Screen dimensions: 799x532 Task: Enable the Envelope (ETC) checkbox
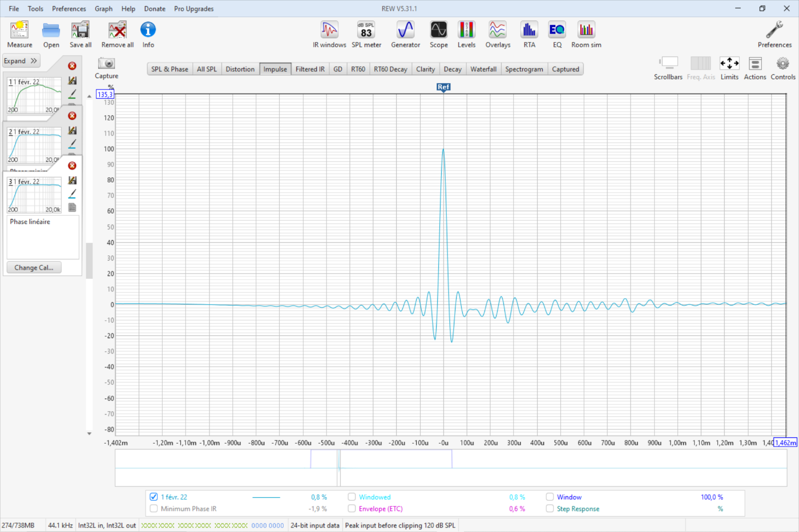[352, 509]
